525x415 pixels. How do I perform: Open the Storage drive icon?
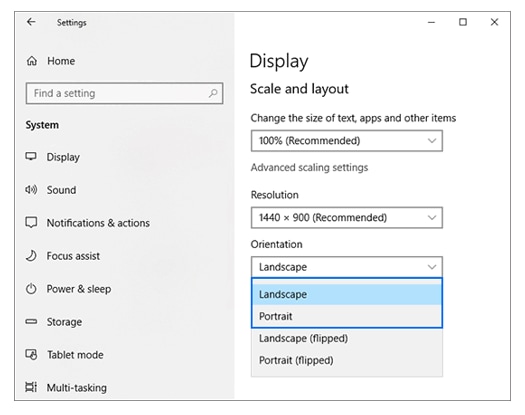pos(31,322)
